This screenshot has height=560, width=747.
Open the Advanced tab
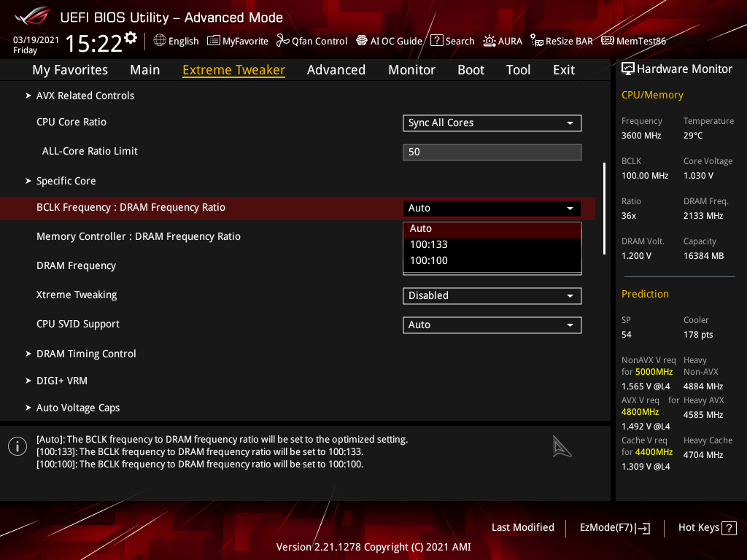336,70
